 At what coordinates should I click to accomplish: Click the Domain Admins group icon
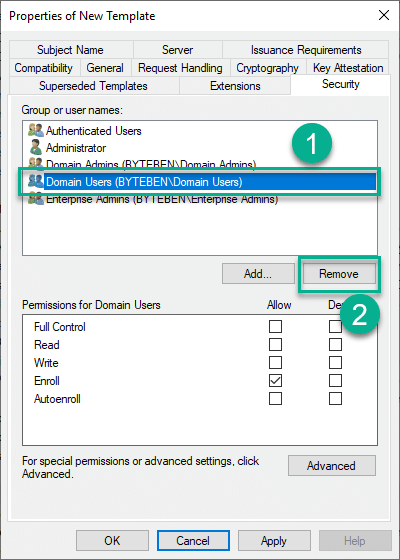pyautogui.click(x=36, y=164)
